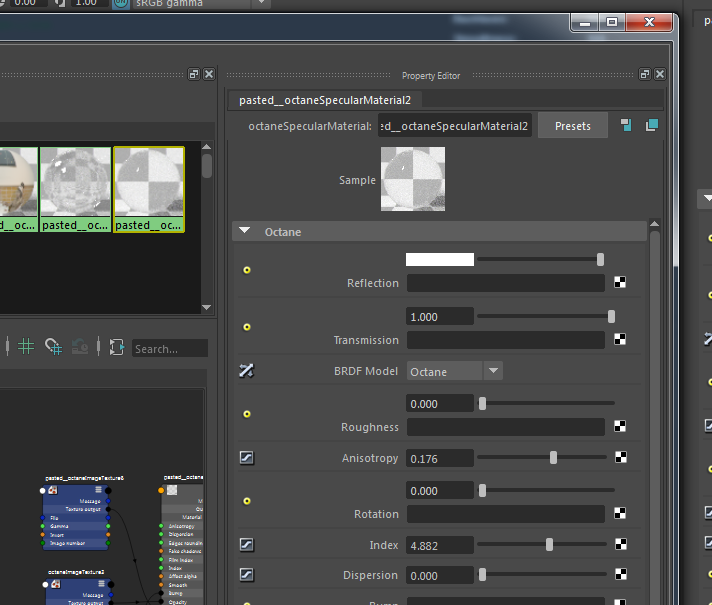Click the curve icon left of Index
The image size is (712, 605).
[x=247, y=545]
